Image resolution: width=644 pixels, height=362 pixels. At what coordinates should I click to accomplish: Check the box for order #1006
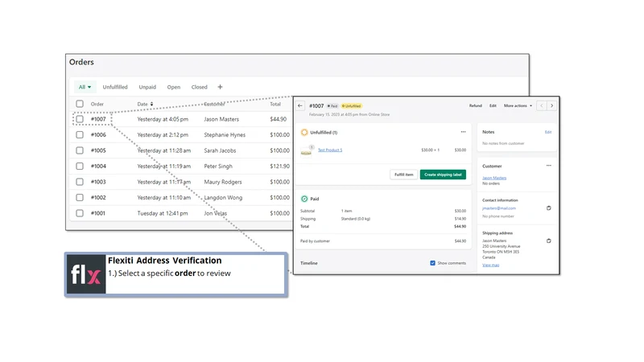[x=80, y=134]
